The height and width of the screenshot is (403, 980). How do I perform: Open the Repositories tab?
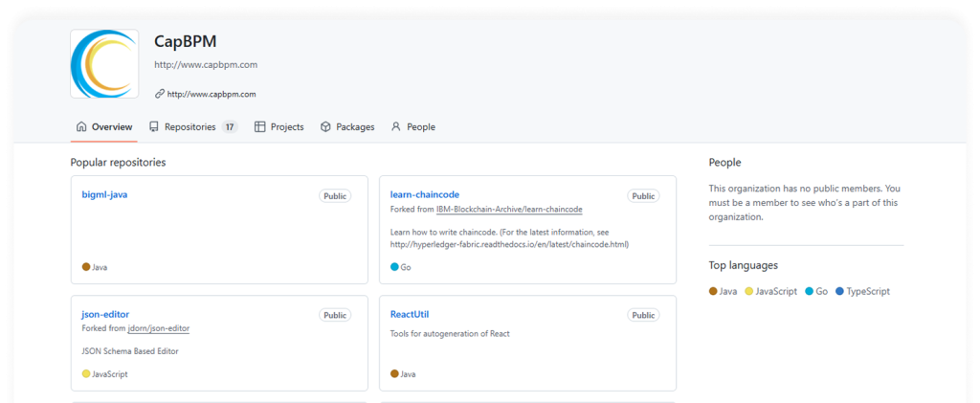pyautogui.click(x=193, y=127)
